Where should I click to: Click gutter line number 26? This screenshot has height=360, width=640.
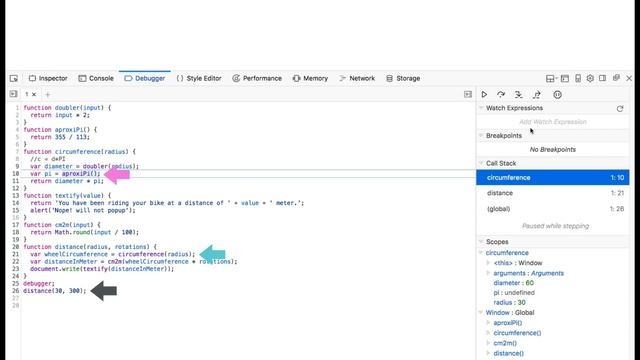(16, 291)
